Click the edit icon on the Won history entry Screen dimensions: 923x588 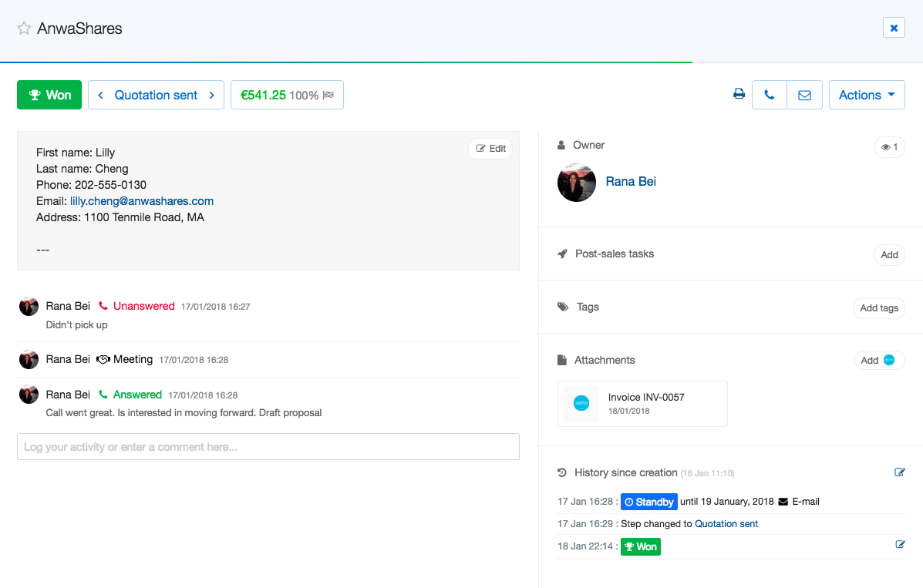pos(899,545)
